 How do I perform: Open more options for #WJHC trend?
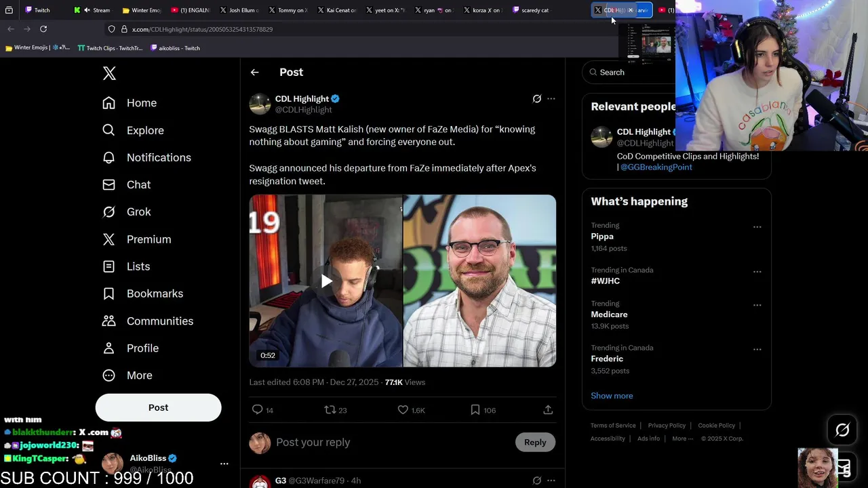(x=757, y=272)
